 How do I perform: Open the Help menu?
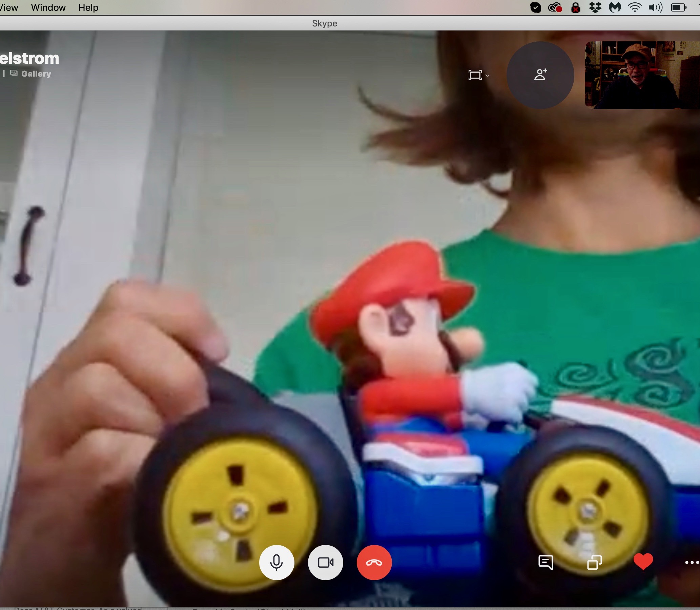tap(88, 7)
